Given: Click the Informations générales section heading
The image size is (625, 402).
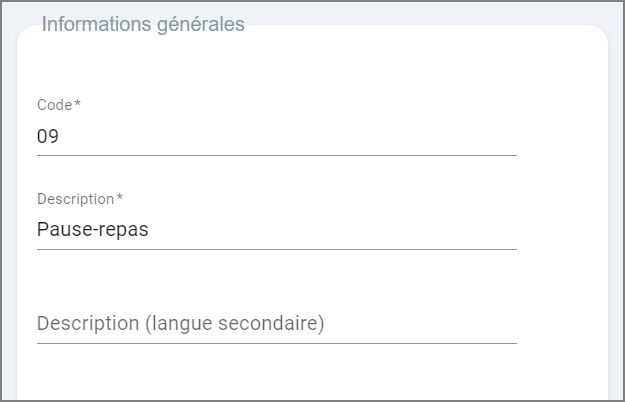Looking at the screenshot, I should point(143,25).
